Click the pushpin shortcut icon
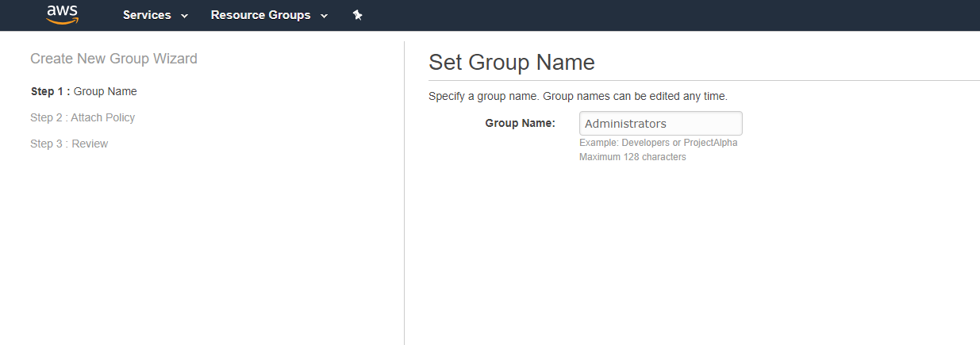The height and width of the screenshot is (345, 980). [x=358, y=15]
